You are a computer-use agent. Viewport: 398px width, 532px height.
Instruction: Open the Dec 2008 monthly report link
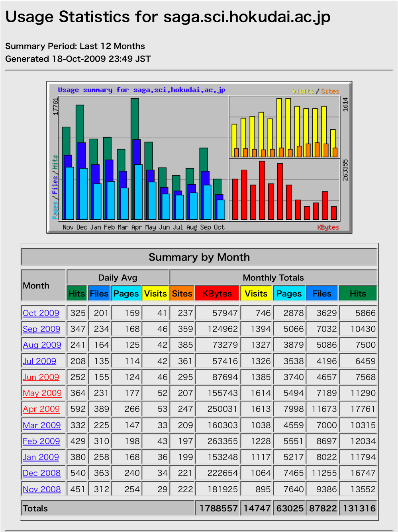tap(41, 473)
